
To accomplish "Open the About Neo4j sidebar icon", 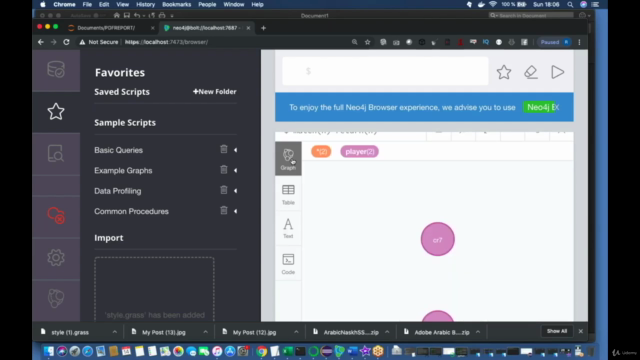I will tap(56, 298).
